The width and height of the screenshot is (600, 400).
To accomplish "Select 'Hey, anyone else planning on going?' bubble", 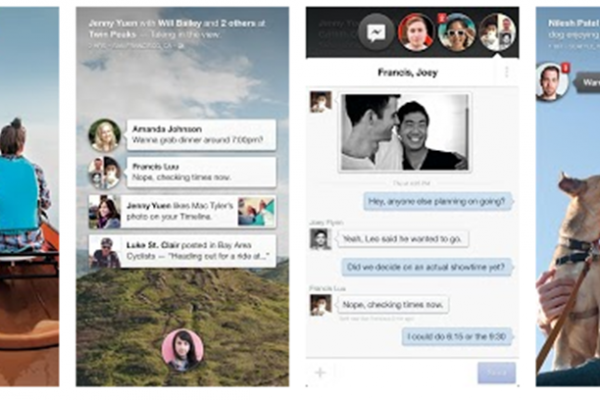I will pyautogui.click(x=437, y=201).
